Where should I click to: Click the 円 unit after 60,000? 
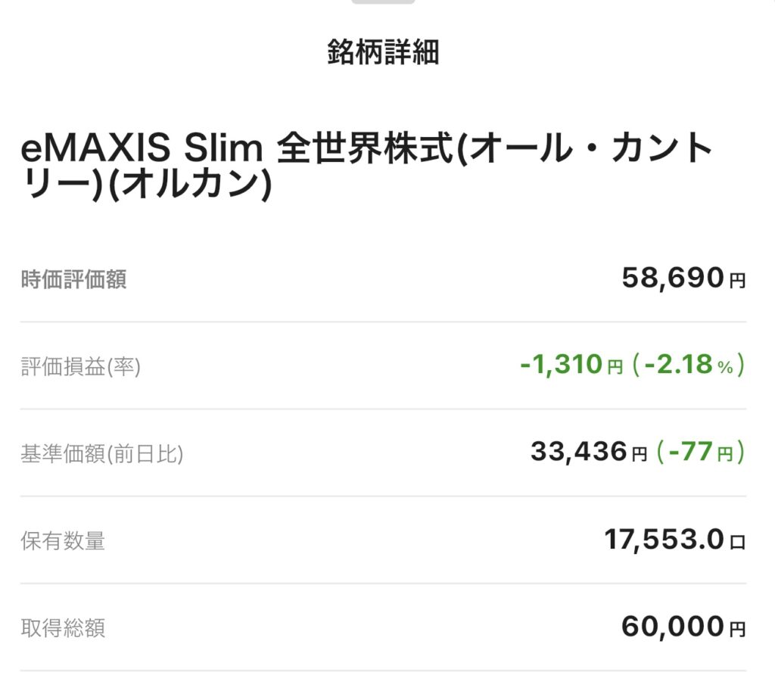pyautogui.click(x=738, y=630)
